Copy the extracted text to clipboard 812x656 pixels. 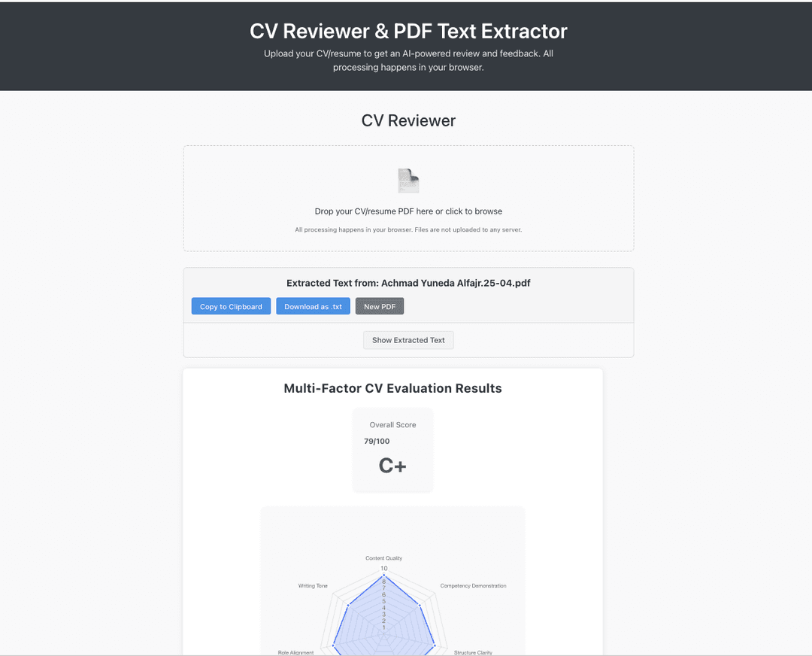[231, 306]
